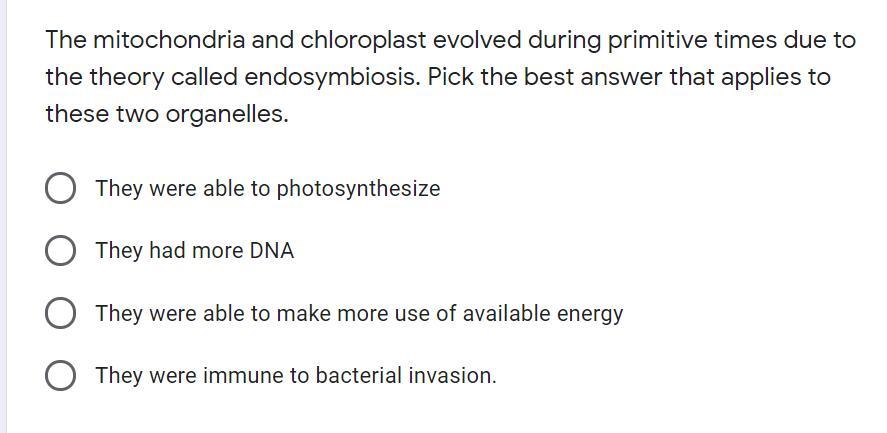Click the words 'available energy' in the third option

pyautogui.click(x=543, y=314)
